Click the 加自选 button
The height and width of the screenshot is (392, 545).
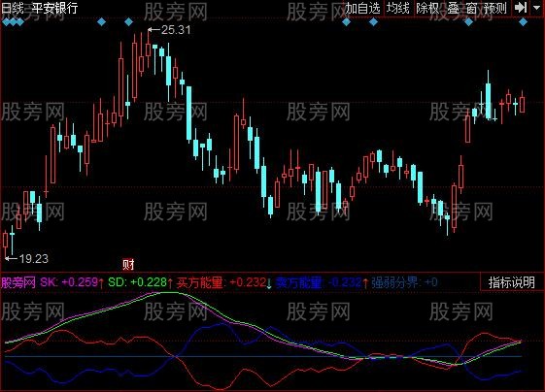(363, 8)
